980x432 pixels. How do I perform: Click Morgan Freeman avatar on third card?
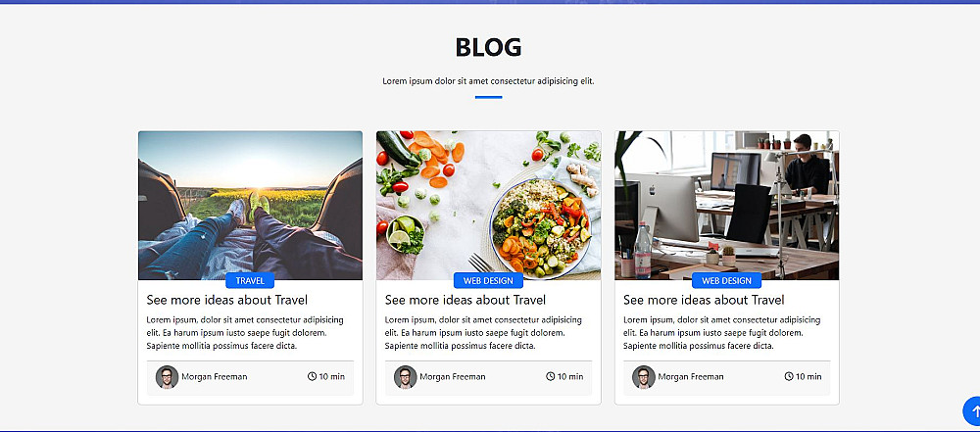[x=644, y=377]
